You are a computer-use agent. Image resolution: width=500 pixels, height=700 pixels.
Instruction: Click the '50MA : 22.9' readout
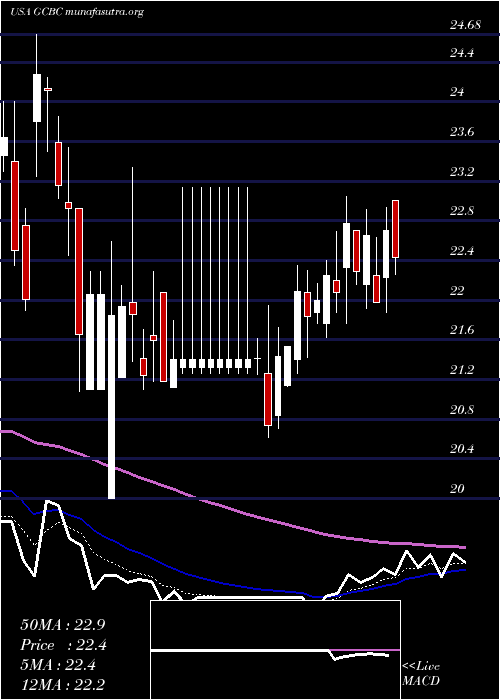pyautogui.click(x=63, y=625)
